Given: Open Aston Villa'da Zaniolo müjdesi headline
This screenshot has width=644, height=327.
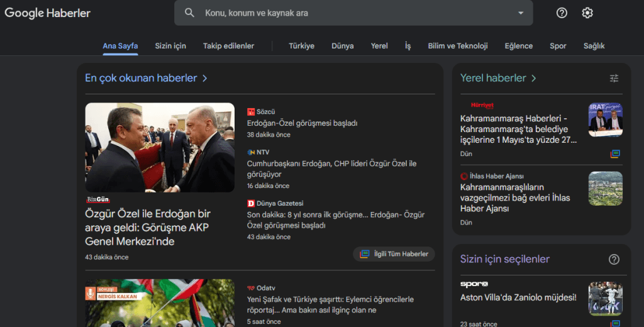Looking at the screenshot, I should pos(518,297).
